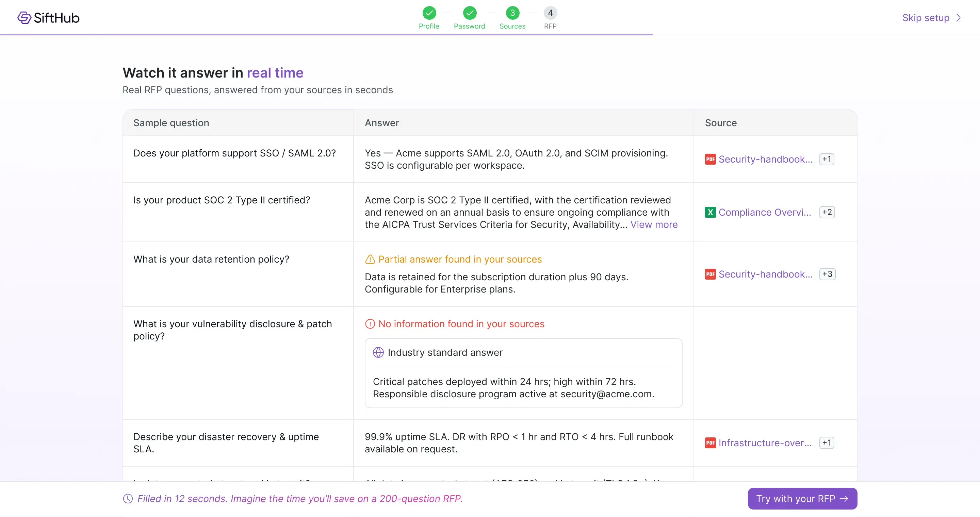Click PDF icon in the data retention row
The width and height of the screenshot is (980, 517).
[710, 274]
